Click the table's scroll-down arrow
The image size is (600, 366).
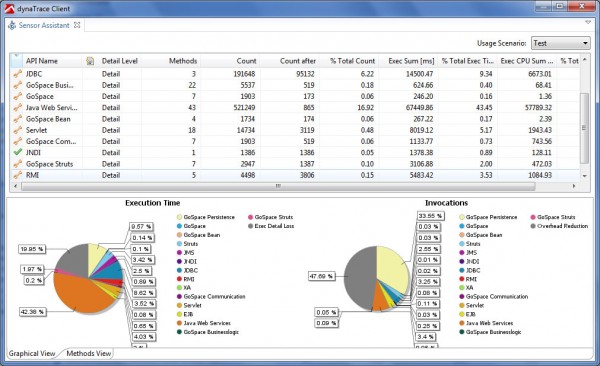584,176
